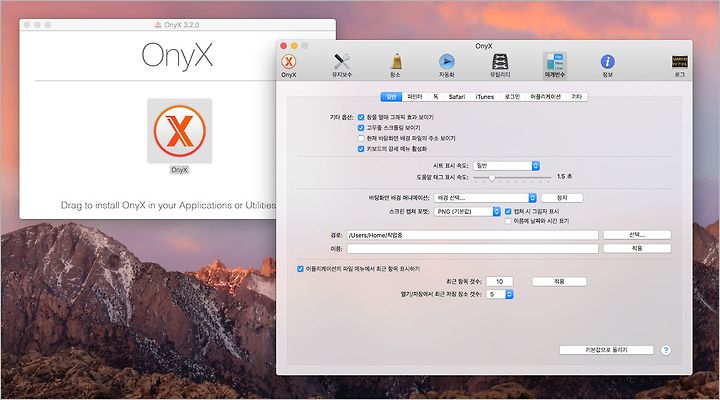Click the 기본값으로 돌리기 (Restore Defaults) button

coord(606,350)
